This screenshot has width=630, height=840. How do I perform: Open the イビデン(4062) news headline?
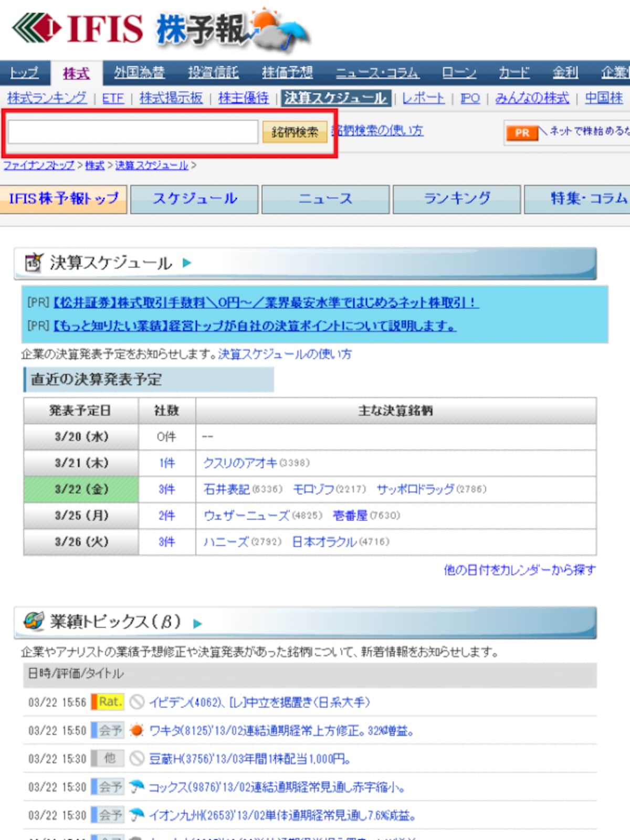coord(259,702)
